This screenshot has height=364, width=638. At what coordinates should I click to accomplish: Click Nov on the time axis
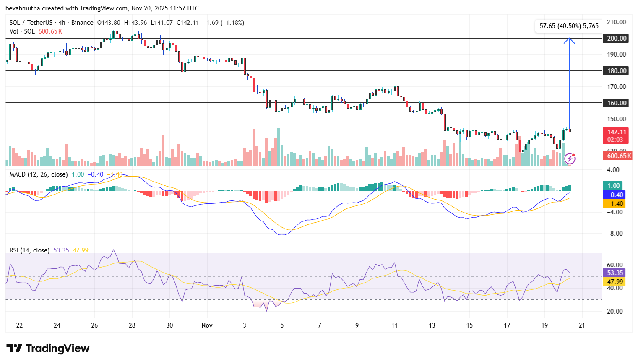(207, 325)
